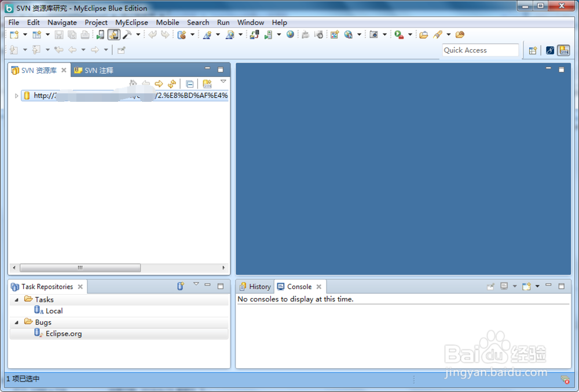
Task: Click Add SVN Repository icon
Action: click(207, 84)
